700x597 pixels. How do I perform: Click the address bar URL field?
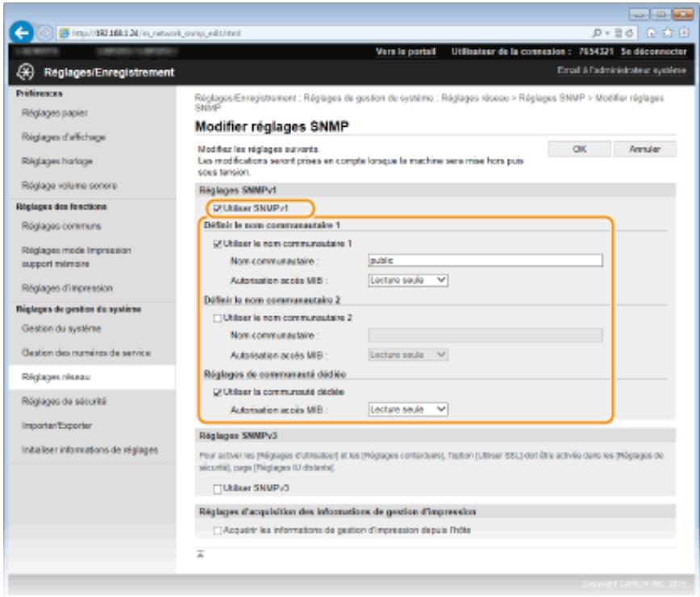pos(323,33)
